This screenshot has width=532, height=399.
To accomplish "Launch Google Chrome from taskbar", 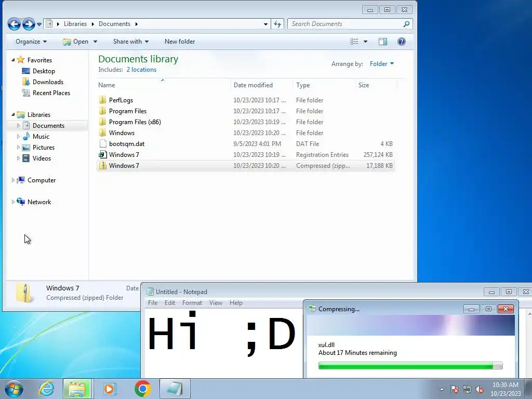I will click(x=142, y=389).
